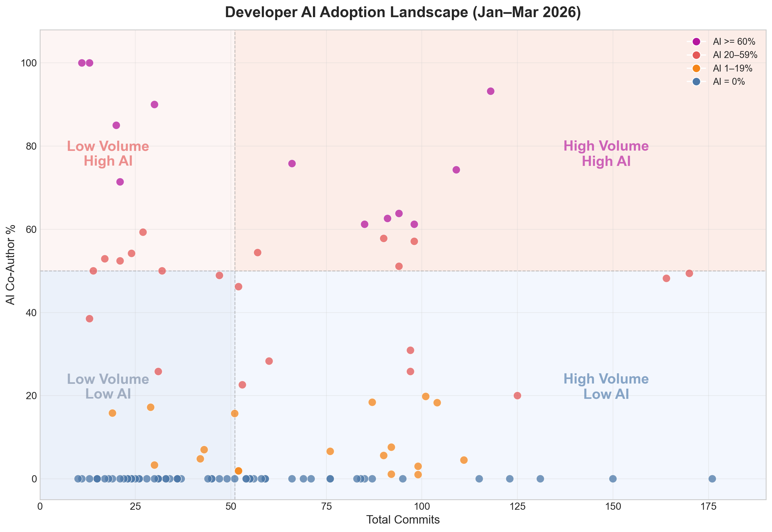The height and width of the screenshot is (532, 772).
Task: Click the blue AI = 0% legend marker
Action: (x=696, y=82)
